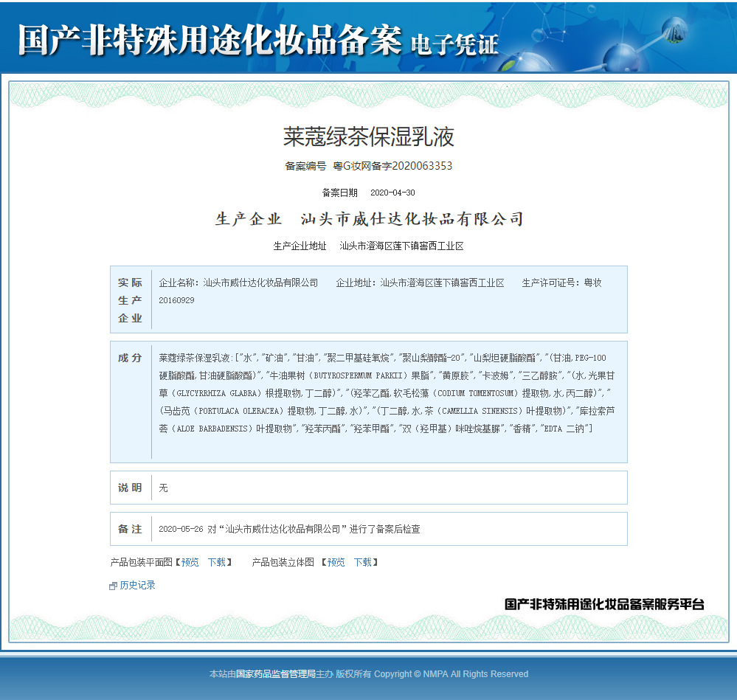The width and height of the screenshot is (737, 700).
Task: Click the filing date 2020-04-30
Action: tap(392, 193)
